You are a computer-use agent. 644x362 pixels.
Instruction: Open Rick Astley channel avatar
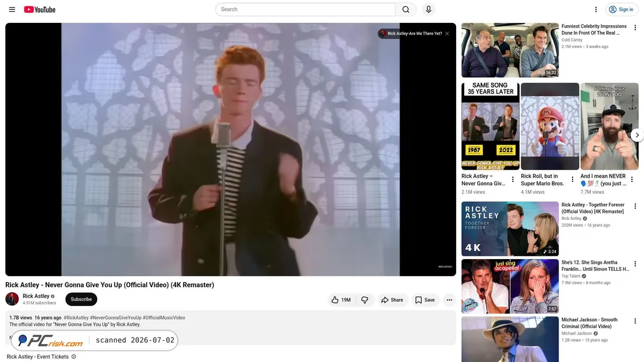coord(12,299)
